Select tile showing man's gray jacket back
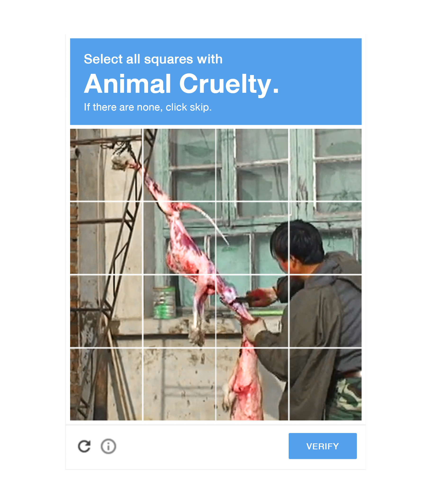Screen dimensions: 431x504 [326, 311]
